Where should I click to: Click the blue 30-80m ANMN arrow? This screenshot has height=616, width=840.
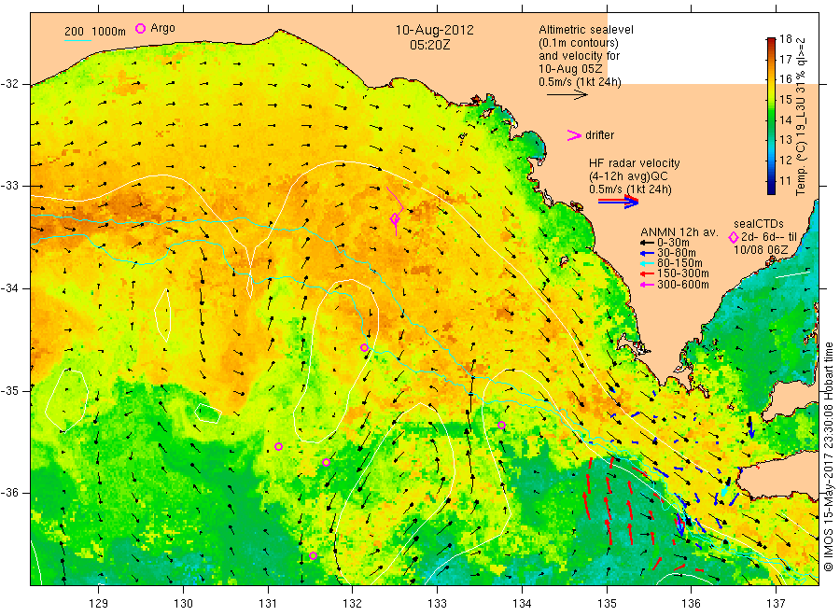tap(647, 253)
